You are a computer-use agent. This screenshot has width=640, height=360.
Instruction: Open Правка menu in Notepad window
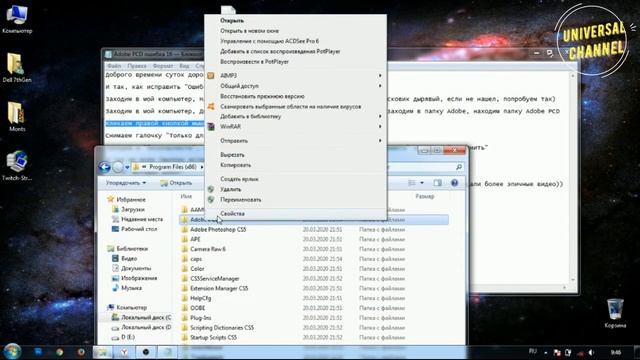[136, 66]
